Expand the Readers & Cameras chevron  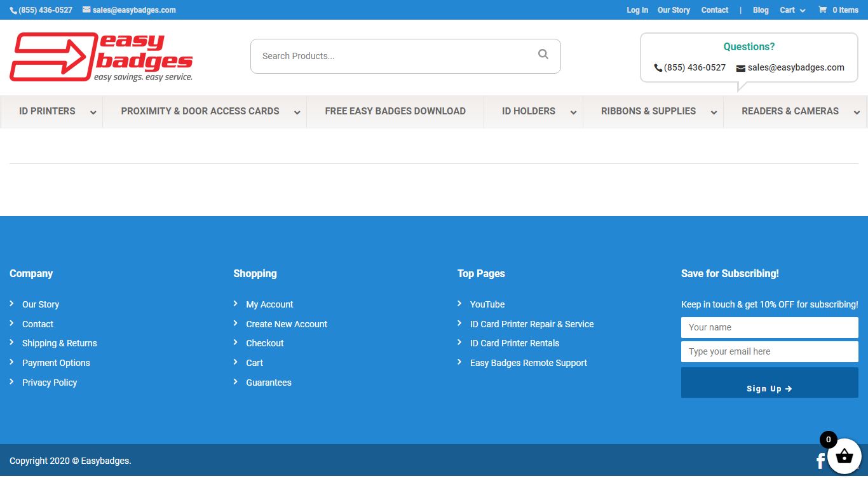[857, 112]
